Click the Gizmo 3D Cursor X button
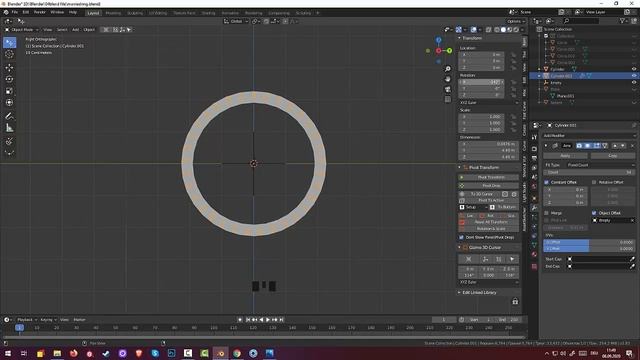 [x=469, y=259]
